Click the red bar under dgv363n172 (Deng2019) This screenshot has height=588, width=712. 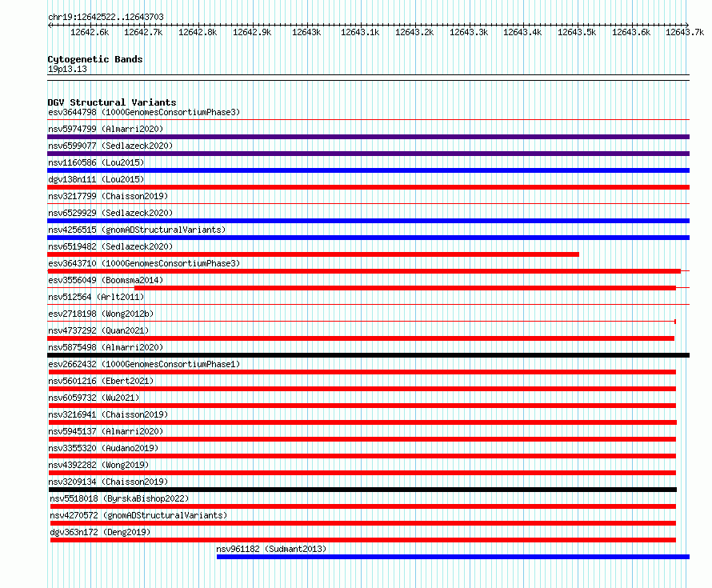(363, 540)
